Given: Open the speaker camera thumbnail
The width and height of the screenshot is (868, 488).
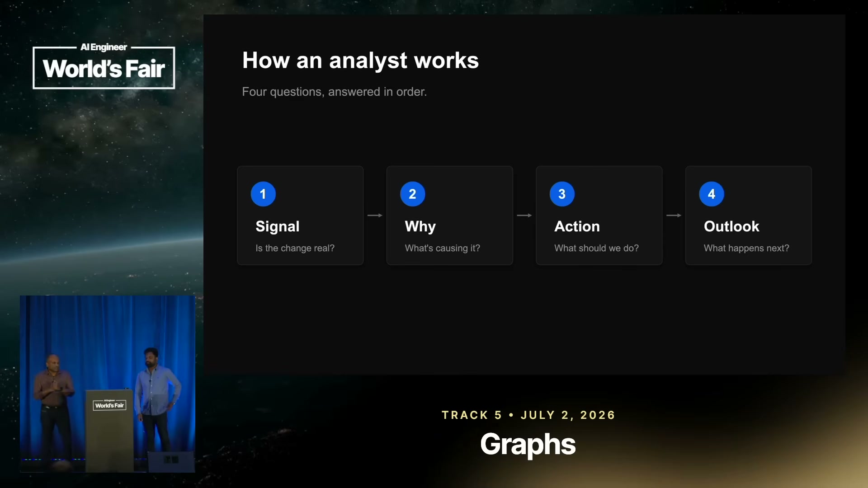Looking at the screenshot, I should (x=108, y=384).
